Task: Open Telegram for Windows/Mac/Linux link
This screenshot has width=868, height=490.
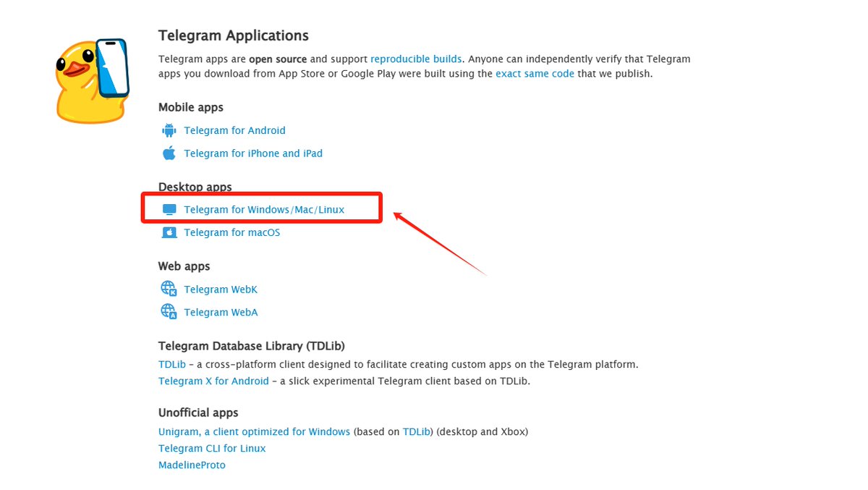Action: click(x=264, y=210)
